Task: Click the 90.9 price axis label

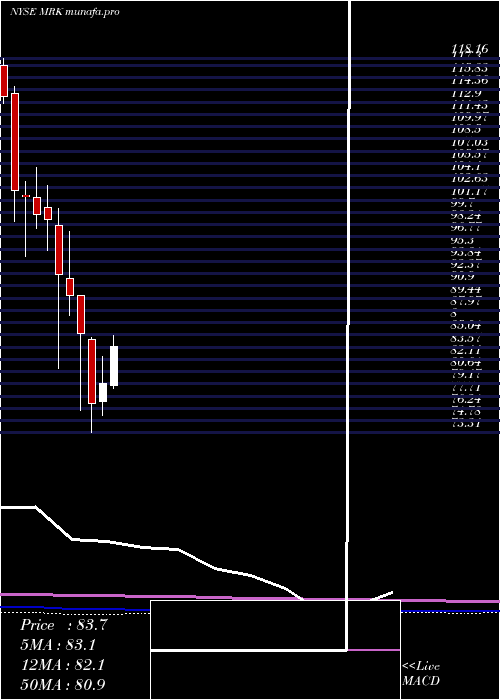Action: point(463,278)
